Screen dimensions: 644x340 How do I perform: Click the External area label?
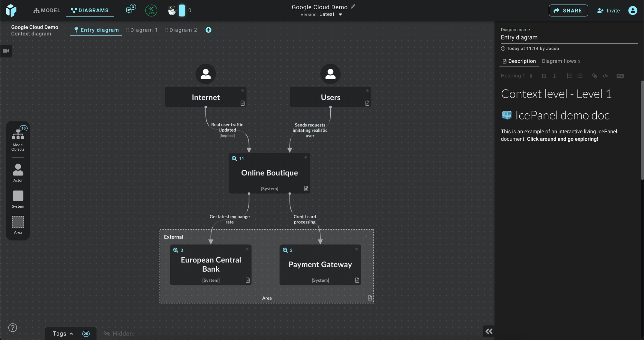(174, 237)
